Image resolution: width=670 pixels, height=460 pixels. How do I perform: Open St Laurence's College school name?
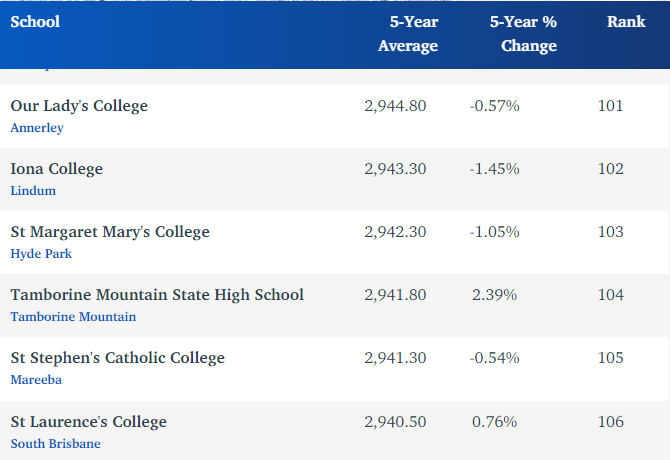click(88, 420)
